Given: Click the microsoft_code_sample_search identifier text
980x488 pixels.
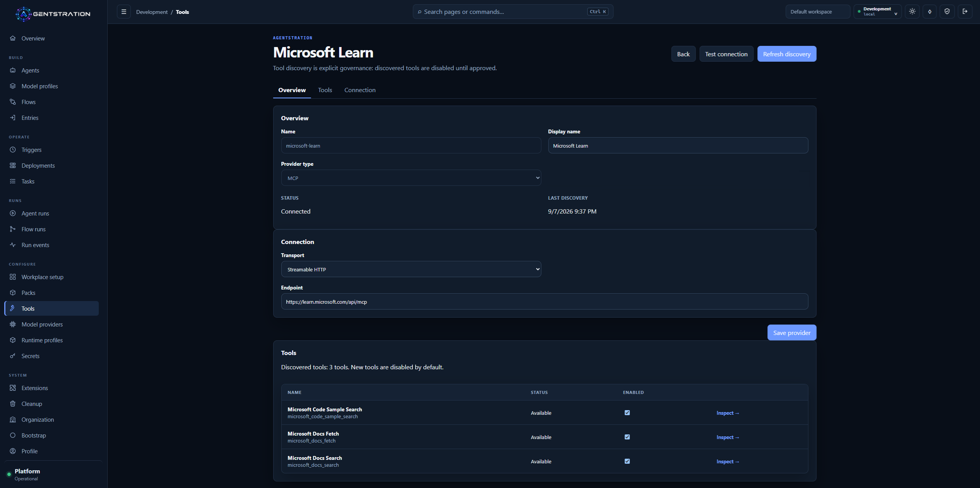Looking at the screenshot, I should point(323,416).
